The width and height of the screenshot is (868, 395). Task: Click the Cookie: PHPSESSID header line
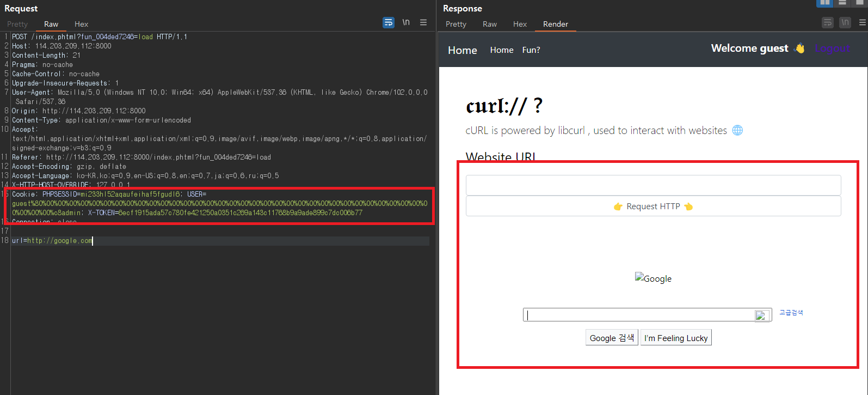(220, 203)
